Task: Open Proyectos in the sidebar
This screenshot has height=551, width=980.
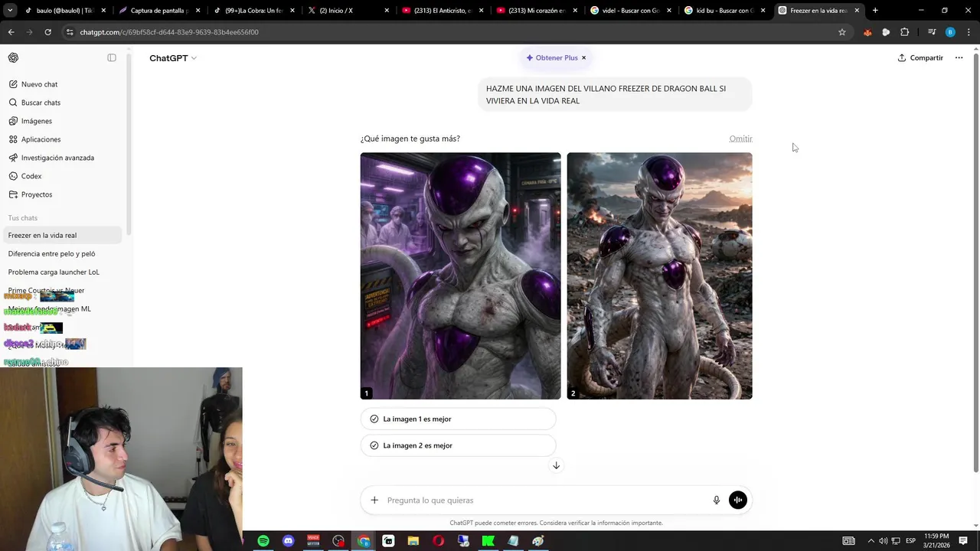Action: (63, 194)
